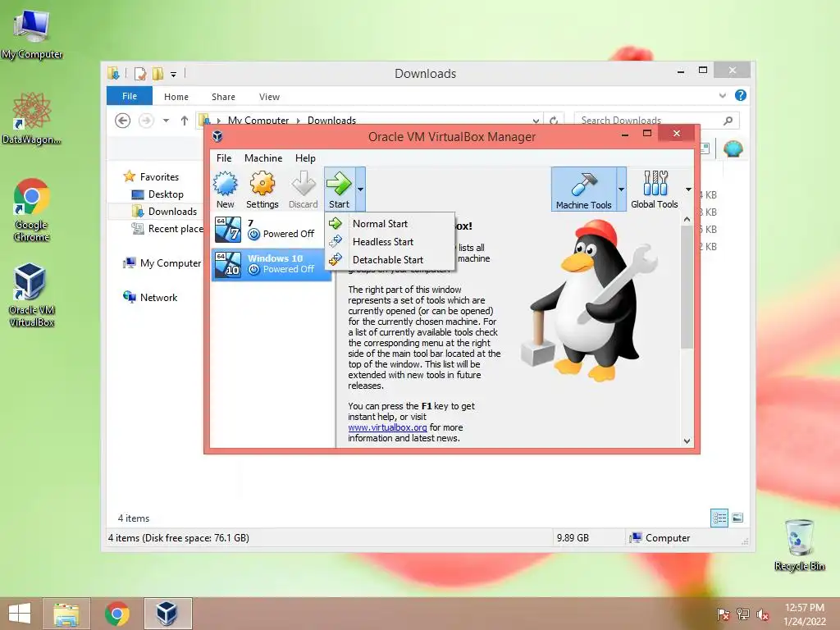Open My Computer desktop icon
This screenshot has height=630, width=840.
(32, 34)
